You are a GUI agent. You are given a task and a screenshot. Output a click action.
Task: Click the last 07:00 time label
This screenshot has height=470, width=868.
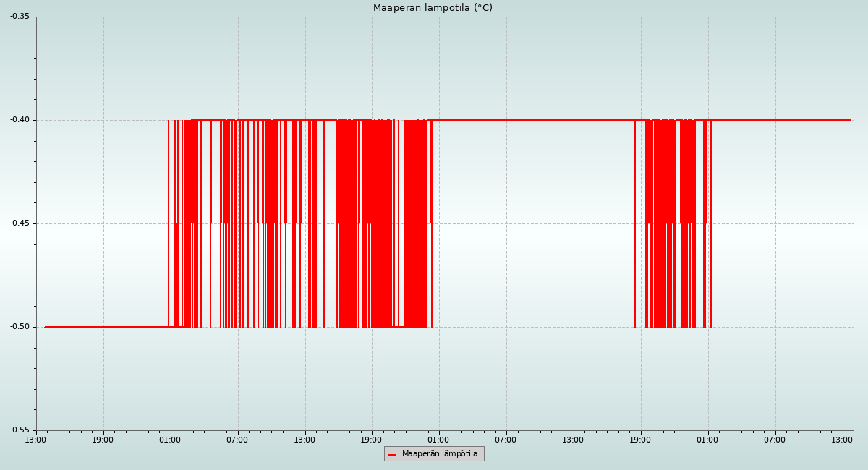(775, 440)
